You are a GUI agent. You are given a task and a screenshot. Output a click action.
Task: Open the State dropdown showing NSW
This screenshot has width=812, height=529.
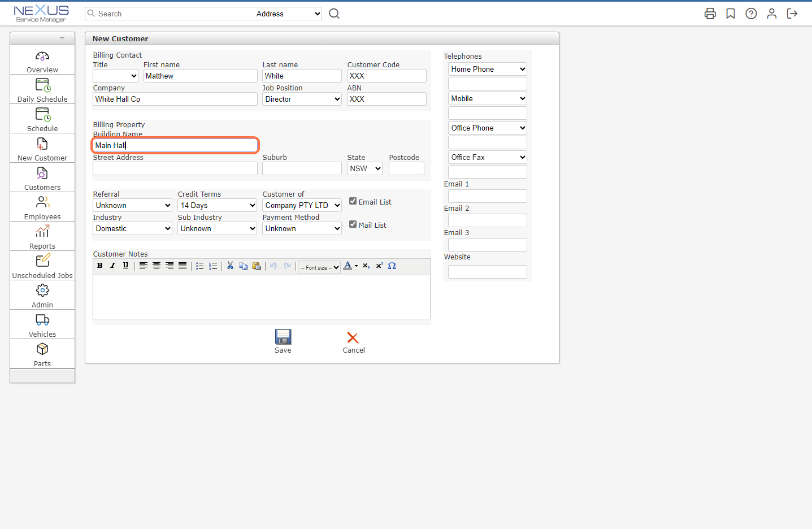365,168
